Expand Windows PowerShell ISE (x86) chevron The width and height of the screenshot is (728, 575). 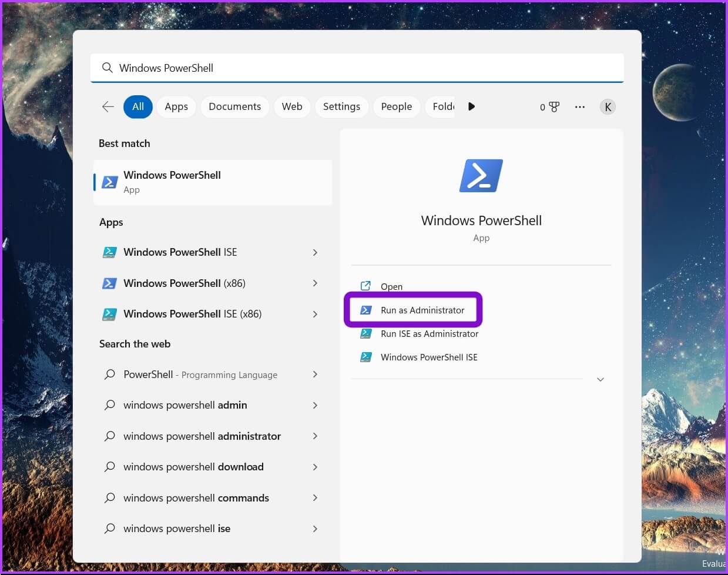tap(315, 314)
